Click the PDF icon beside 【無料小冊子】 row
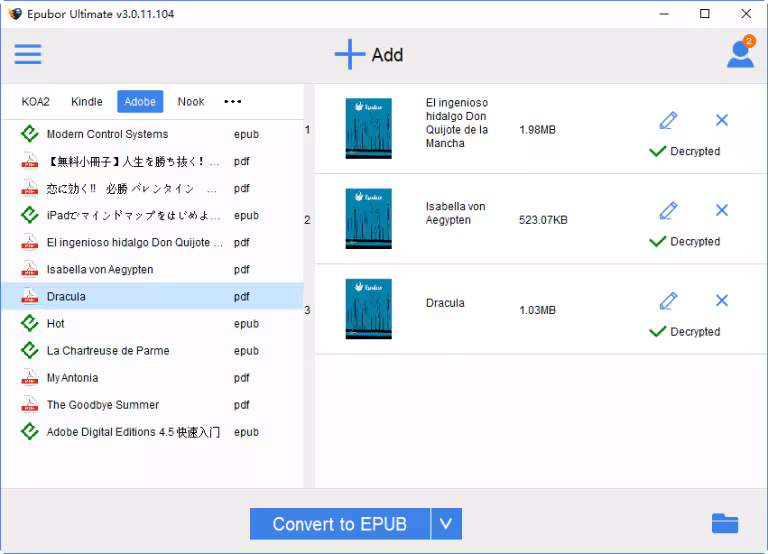The width and height of the screenshot is (768, 554). pos(30,161)
